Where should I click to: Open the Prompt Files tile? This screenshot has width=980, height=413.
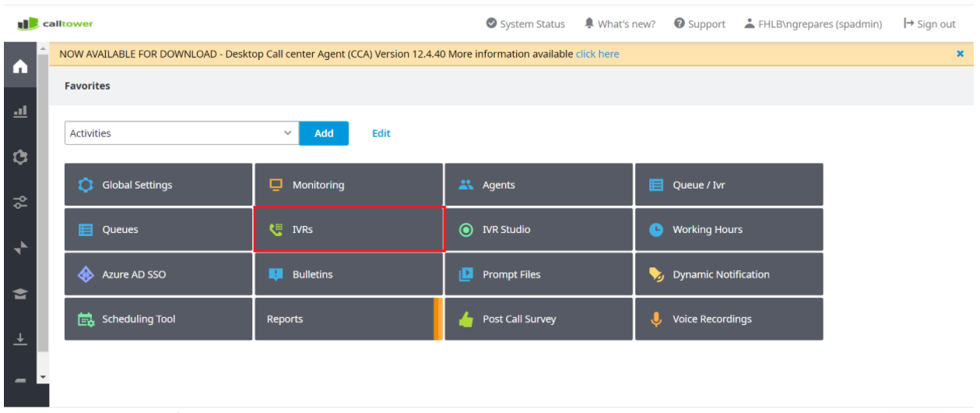click(539, 274)
